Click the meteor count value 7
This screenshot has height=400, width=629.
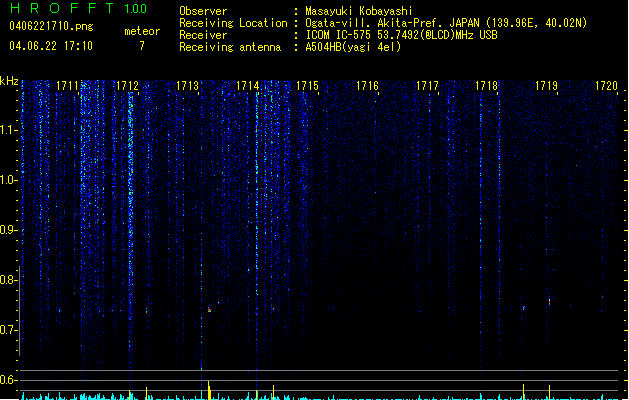[142, 46]
